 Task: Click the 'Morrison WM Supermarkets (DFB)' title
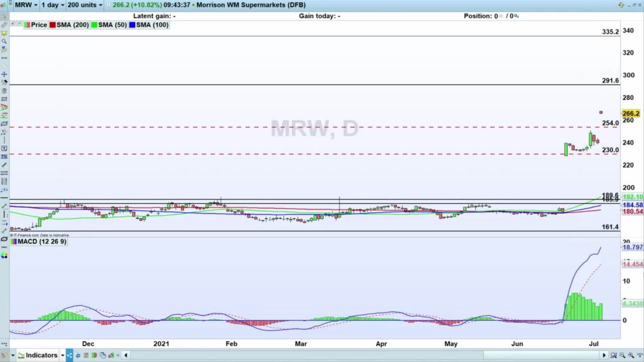click(251, 5)
